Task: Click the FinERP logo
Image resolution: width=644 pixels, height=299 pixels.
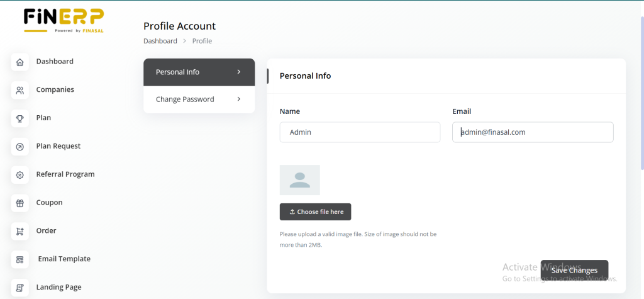Action: (x=64, y=20)
